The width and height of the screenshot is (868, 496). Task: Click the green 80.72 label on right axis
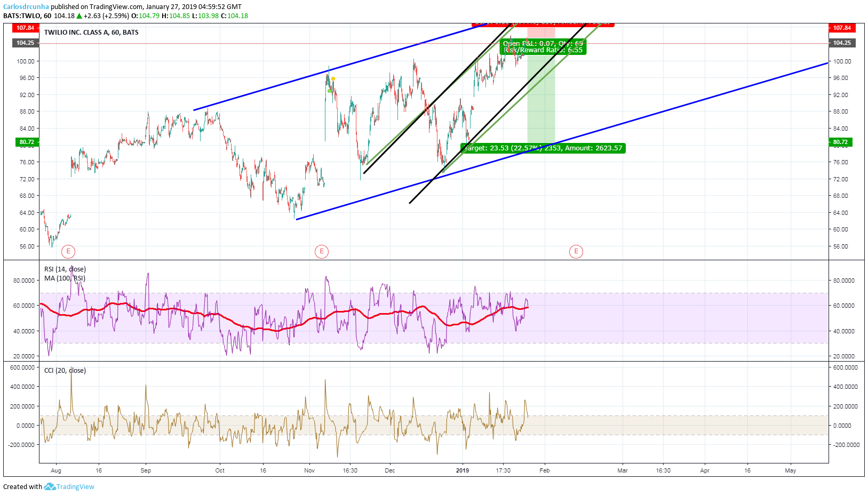pos(840,142)
